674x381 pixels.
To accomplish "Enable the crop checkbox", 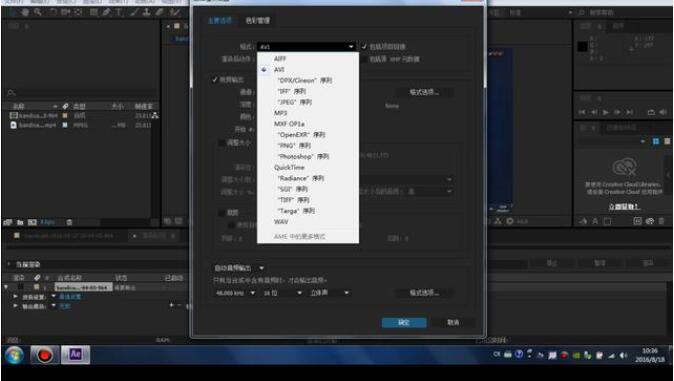I will click(x=222, y=212).
